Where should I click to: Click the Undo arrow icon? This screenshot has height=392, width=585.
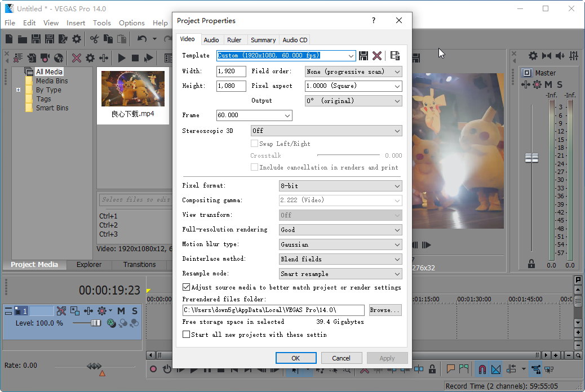(142, 39)
